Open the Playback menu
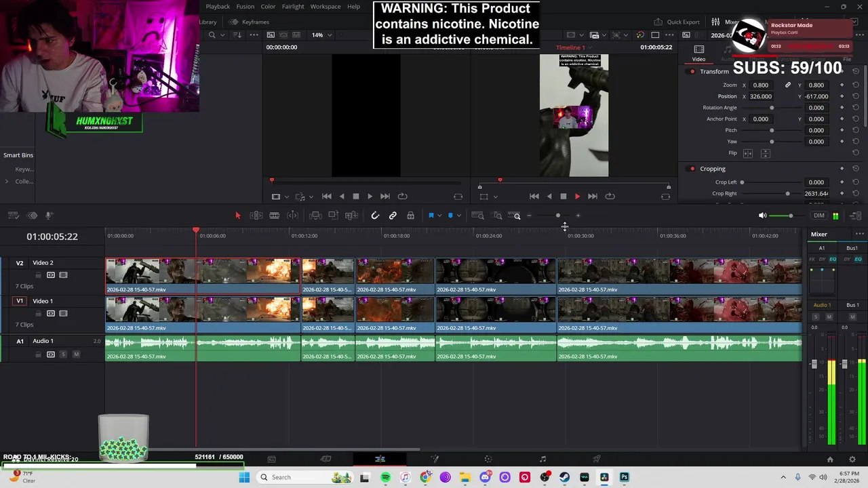Image resolution: width=868 pixels, height=488 pixels. pyautogui.click(x=218, y=7)
